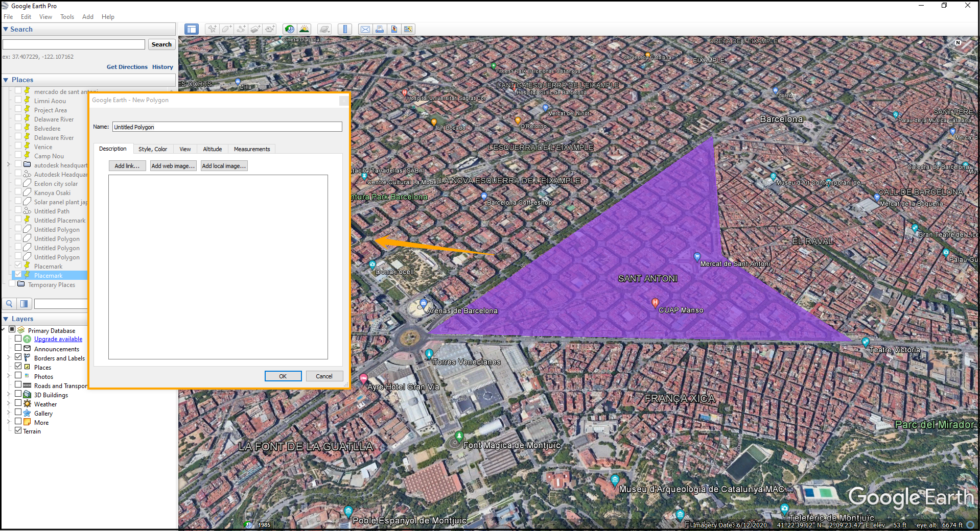Click the compass N indicator on the map

coord(958,42)
